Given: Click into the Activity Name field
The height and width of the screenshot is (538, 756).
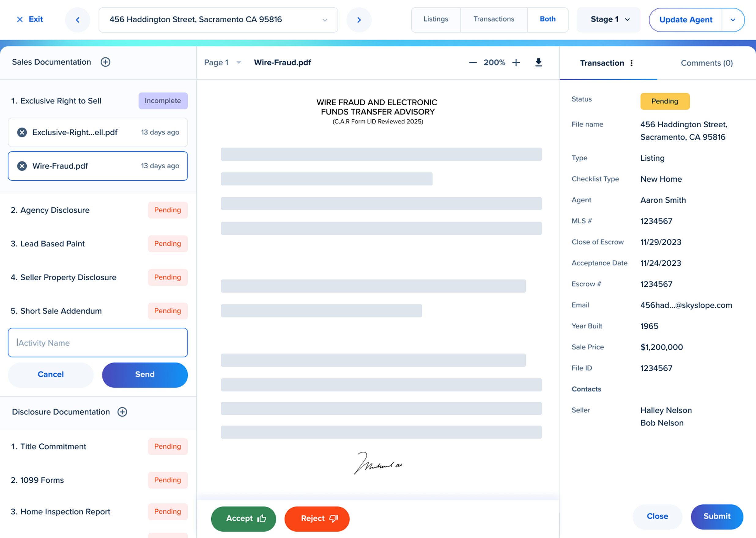Looking at the screenshot, I should [x=98, y=342].
